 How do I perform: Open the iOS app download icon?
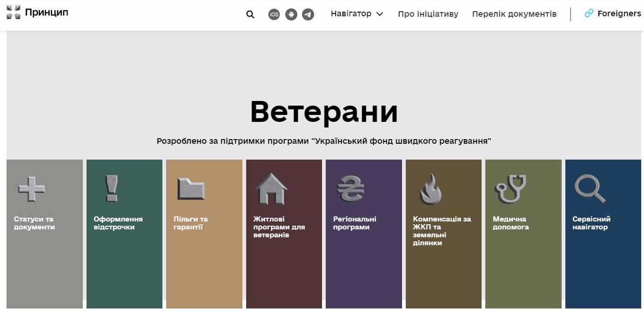[274, 14]
